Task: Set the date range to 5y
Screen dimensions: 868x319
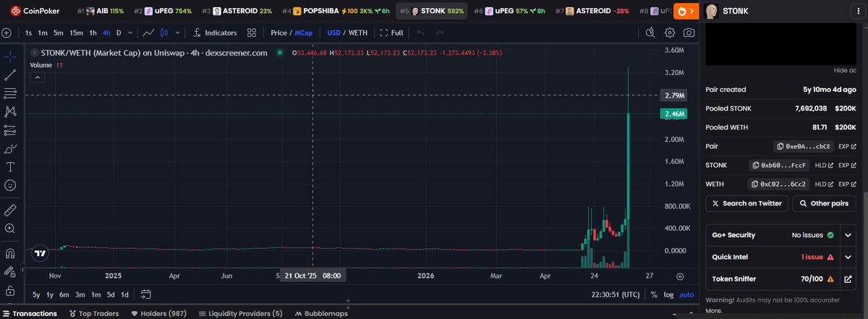Action: click(x=36, y=294)
